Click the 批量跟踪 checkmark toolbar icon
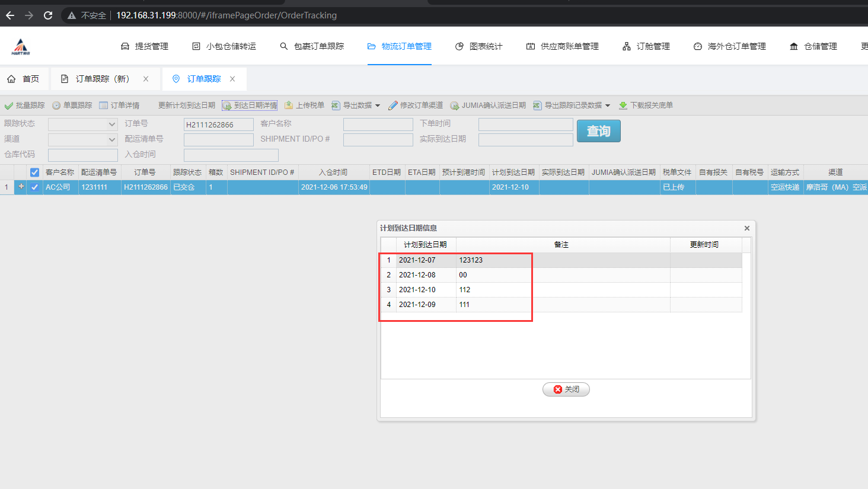The width and height of the screenshot is (868, 489). coord(9,106)
